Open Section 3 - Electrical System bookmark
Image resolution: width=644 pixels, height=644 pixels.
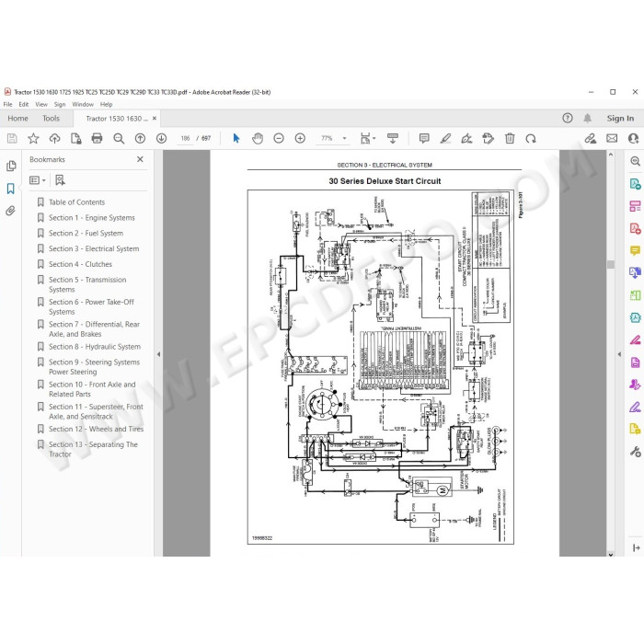click(x=94, y=248)
